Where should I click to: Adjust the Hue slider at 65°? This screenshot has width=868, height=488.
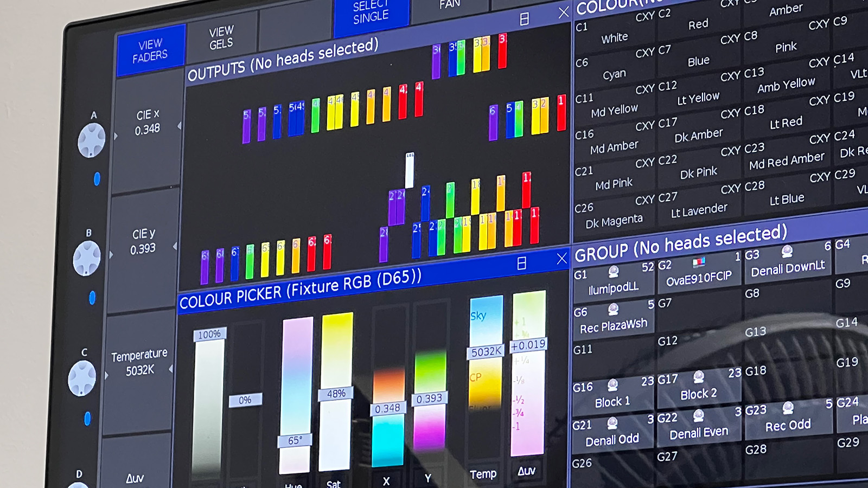295,440
